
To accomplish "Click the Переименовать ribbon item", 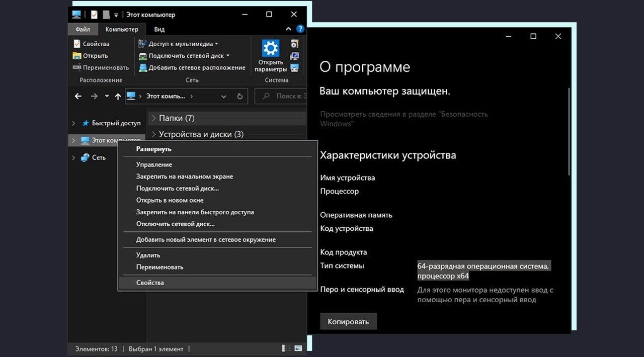I will [101, 67].
